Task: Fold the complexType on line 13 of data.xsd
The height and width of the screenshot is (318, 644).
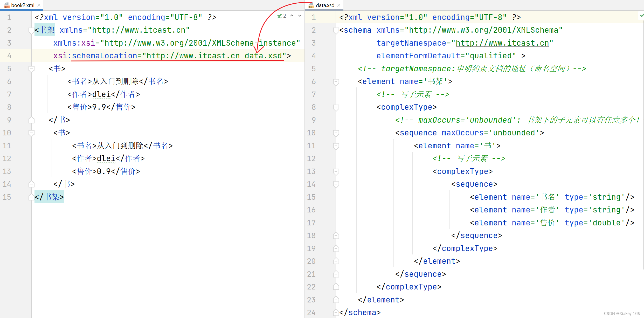Action: (x=336, y=171)
